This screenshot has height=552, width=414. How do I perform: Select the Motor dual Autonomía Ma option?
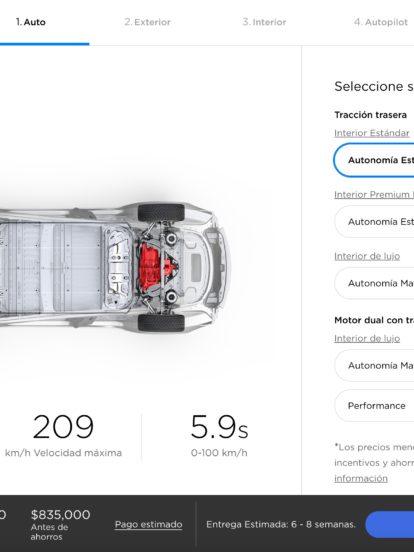374,365
